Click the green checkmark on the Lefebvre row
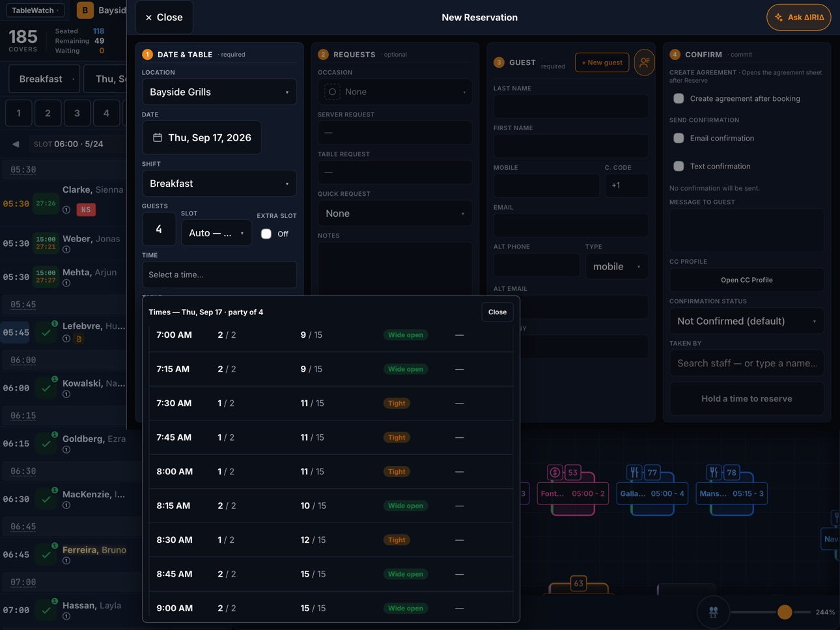Viewport: 840px width, 630px height. tap(46, 333)
